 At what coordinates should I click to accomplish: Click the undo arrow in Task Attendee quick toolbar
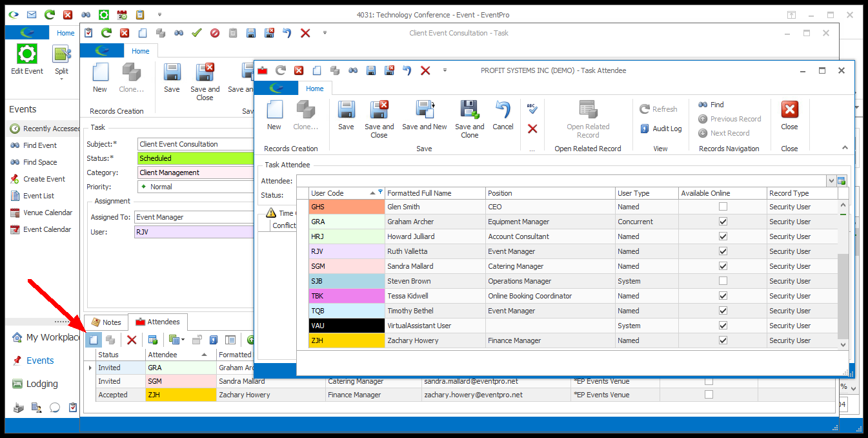(x=407, y=70)
